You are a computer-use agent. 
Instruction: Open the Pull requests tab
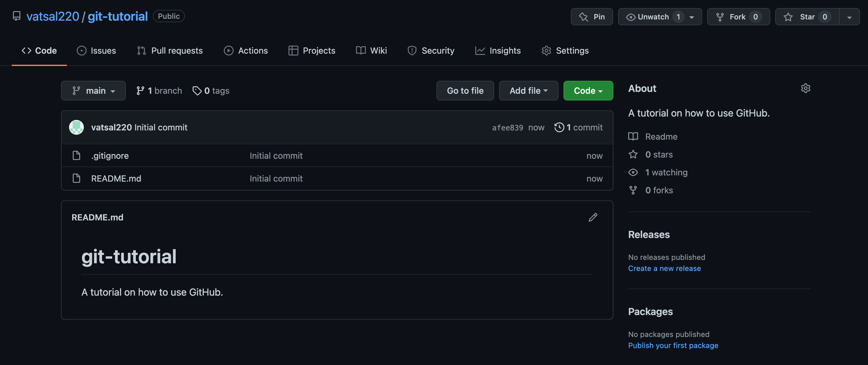coord(170,51)
